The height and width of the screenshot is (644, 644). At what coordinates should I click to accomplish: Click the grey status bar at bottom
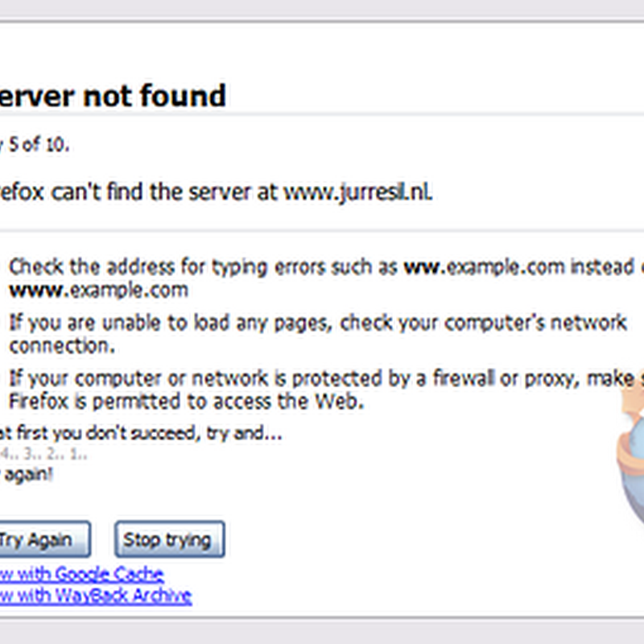pos(322,632)
